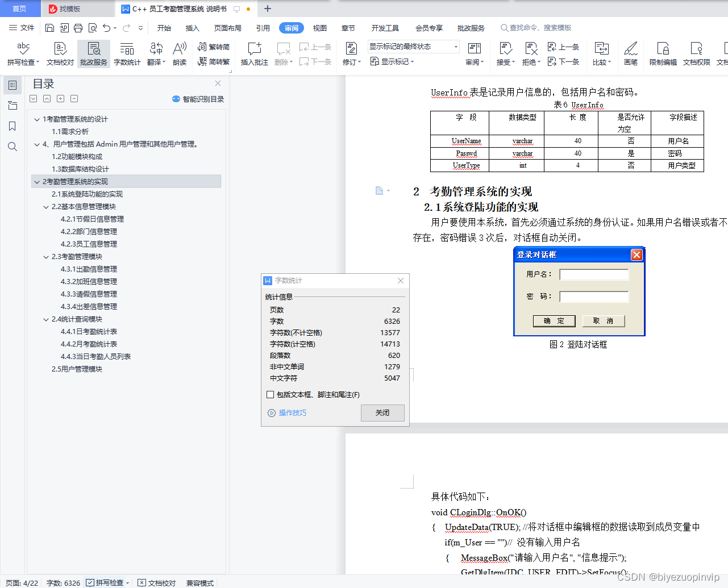Select outline item 2.5用户管理模块
Viewport: 728px width, 588px height.
pyautogui.click(x=77, y=369)
